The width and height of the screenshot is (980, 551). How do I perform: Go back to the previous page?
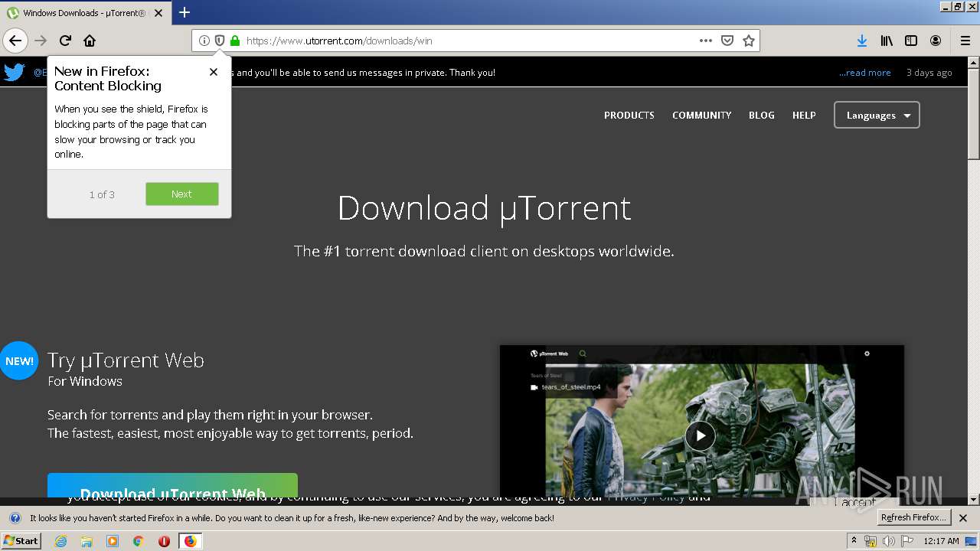(15, 41)
